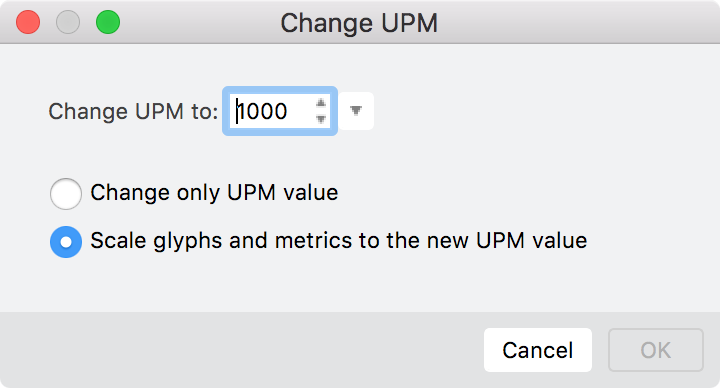Open the UPM preset values dropdown arrow
720x388 pixels.
pyautogui.click(x=356, y=111)
